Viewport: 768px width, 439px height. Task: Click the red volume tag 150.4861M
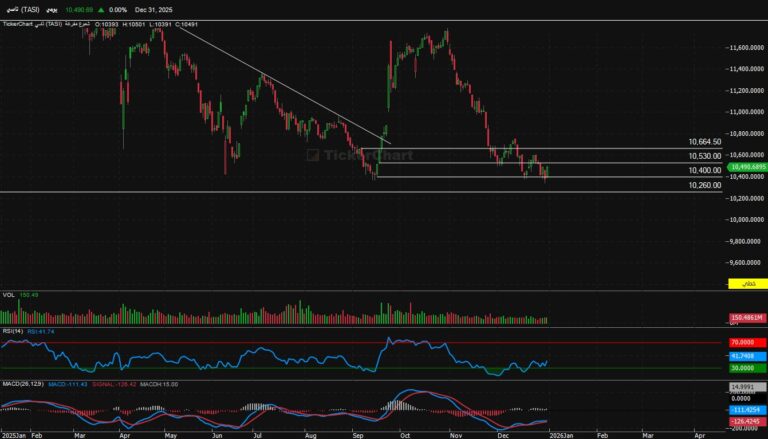[x=746, y=318]
